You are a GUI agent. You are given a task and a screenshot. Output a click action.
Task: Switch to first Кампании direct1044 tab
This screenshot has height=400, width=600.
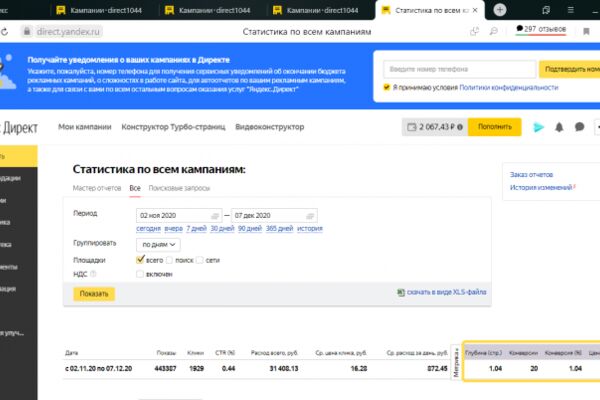click(99, 10)
